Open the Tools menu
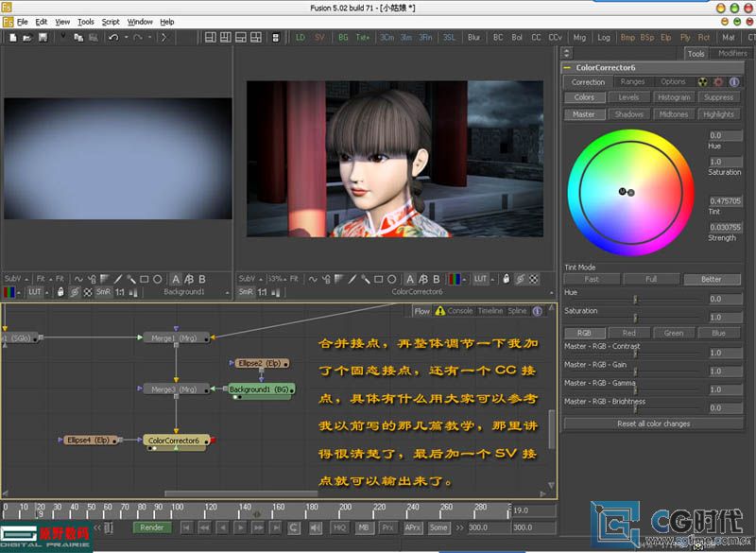The height and width of the screenshot is (553, 756). (85, 22)
